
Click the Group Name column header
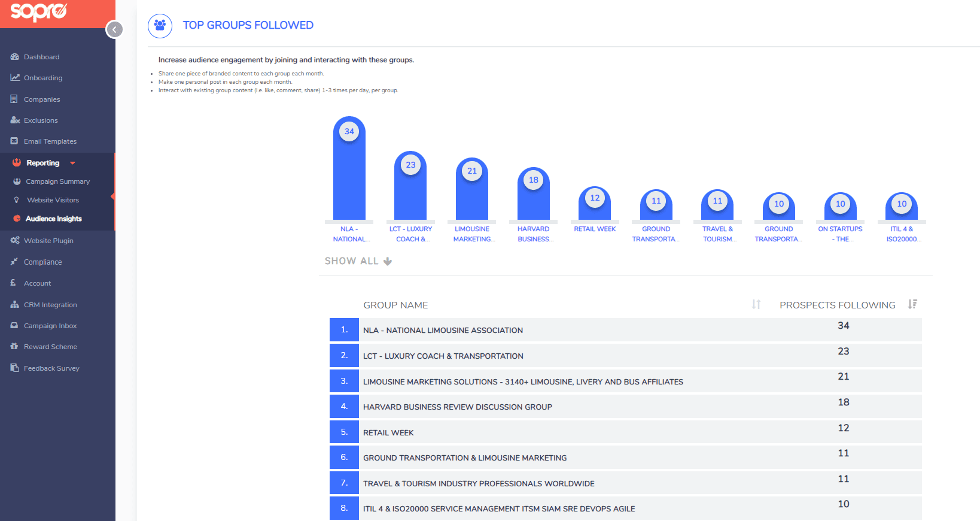coord(395,305)
